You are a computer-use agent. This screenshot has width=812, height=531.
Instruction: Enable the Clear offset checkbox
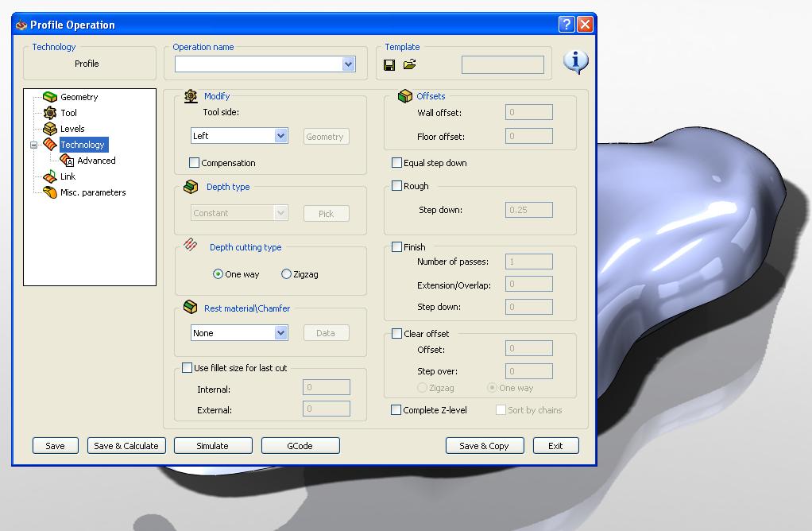coord(396,334)
